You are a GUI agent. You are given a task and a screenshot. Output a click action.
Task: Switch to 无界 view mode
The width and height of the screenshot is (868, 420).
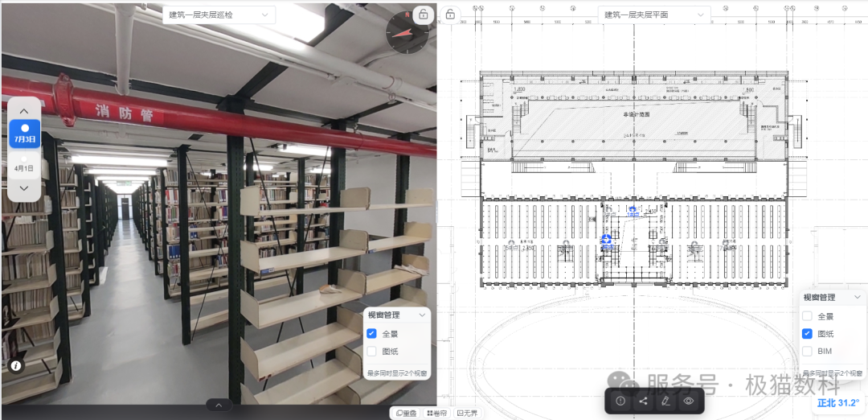coord(467,413)
